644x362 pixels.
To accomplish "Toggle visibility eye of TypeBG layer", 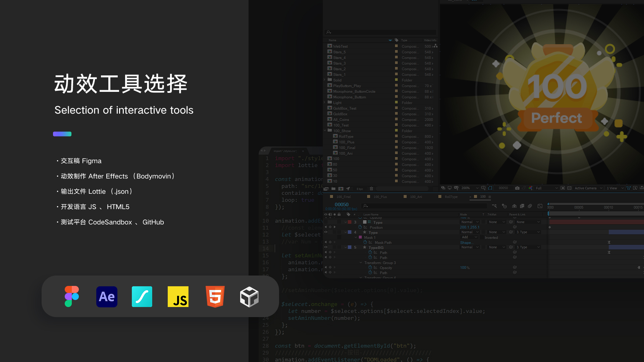I will (x=326, y=247).
